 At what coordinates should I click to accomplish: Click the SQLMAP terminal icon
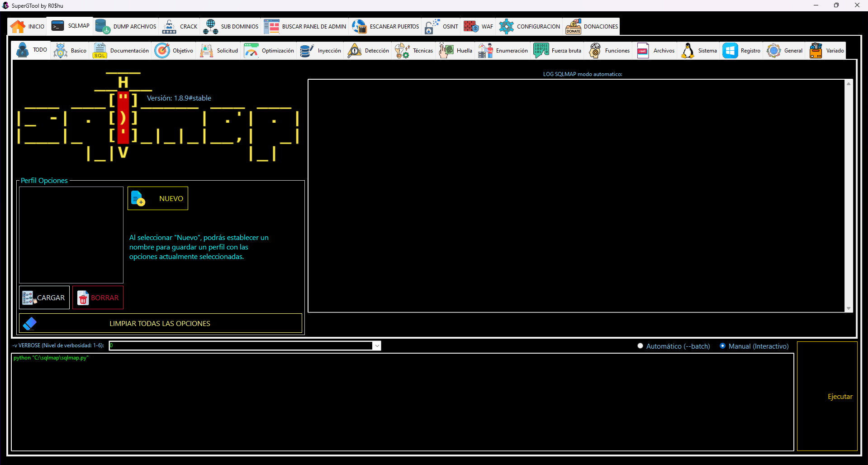(x=57, y=26)
